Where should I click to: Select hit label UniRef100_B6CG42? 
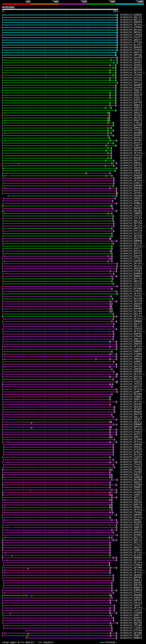click(x=131, y=32)
